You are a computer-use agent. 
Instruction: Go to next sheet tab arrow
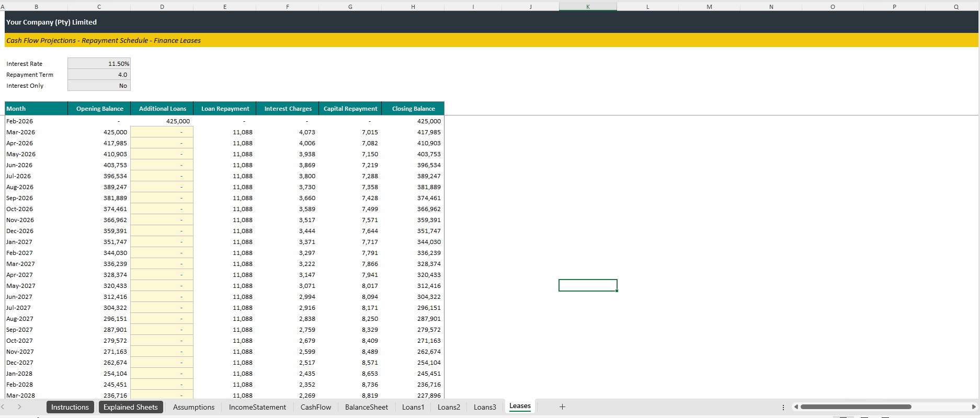(19, 407)
